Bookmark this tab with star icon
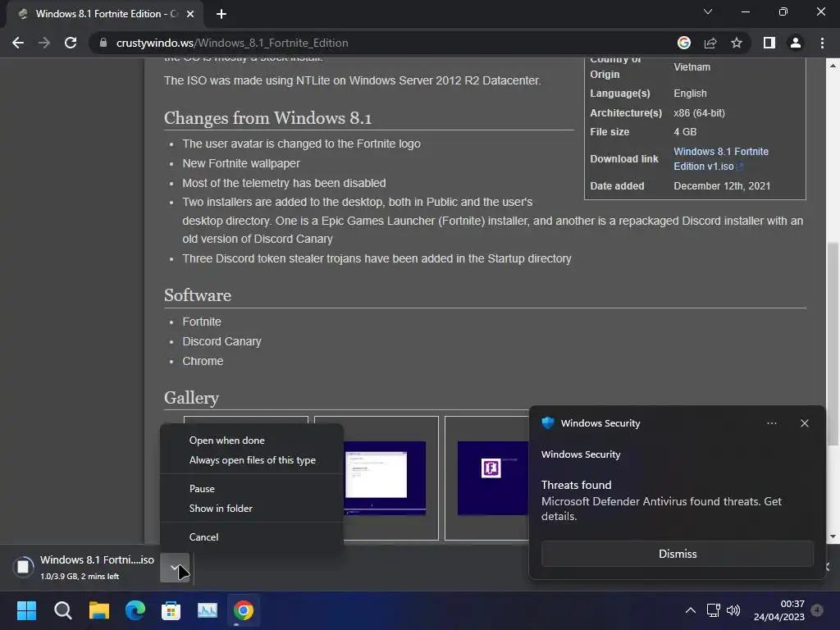The height and width of the screenshot is (630, 840). (737, 43)
